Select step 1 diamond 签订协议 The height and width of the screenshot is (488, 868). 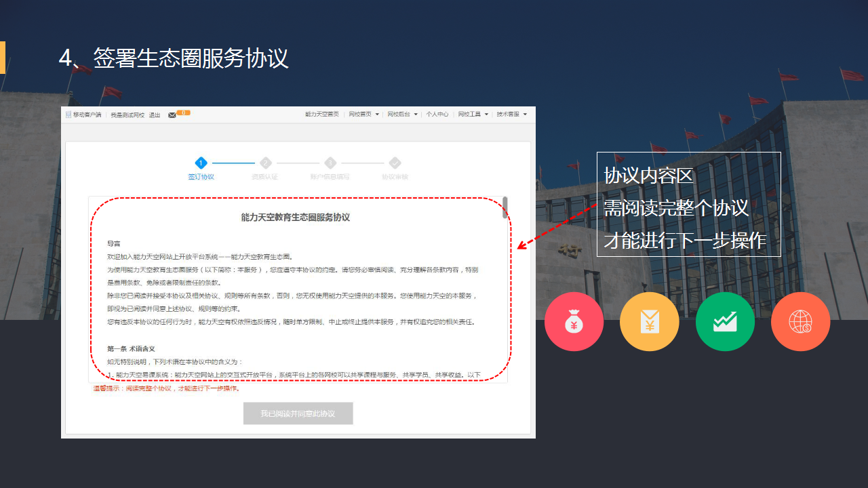pos(201,163)
